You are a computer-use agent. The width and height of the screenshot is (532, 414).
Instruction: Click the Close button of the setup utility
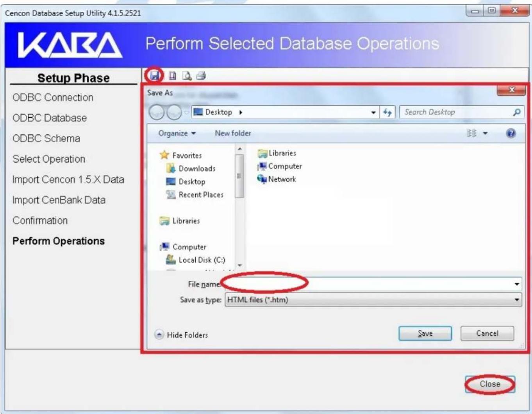(490, 384)
